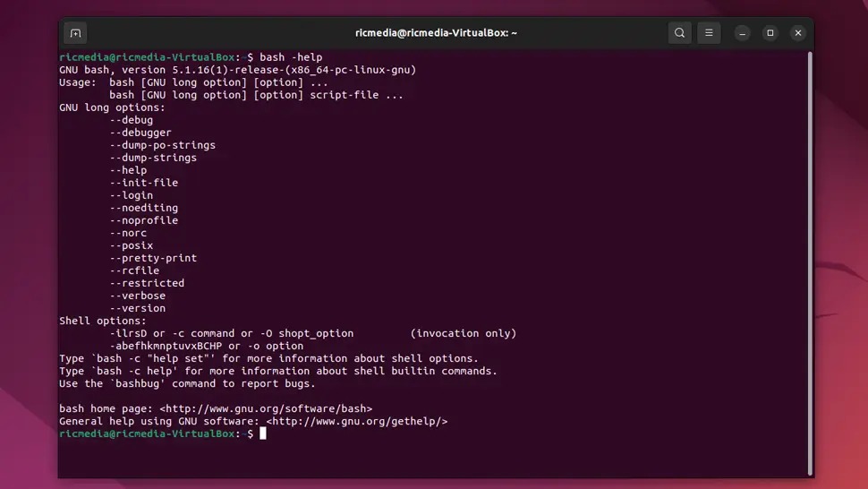This screenshot has width=868, height=489.
Task: Click the window title ricmedia@ricmedia-VirtualBox
Action: (436, 32)
